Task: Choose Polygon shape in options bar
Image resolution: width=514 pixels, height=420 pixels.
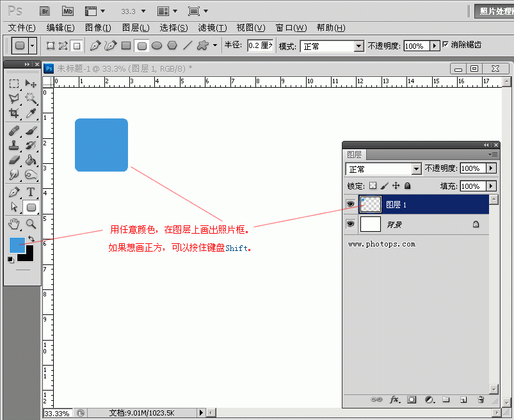Action: pyautogui.click(x=172, y=45)
